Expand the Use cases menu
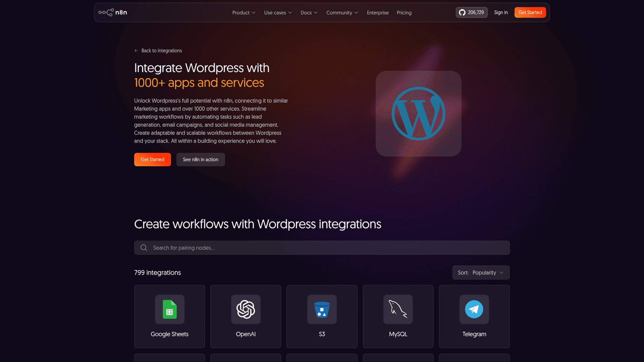The height and width of the screenshot is (362, 644). tap(278, 13)
